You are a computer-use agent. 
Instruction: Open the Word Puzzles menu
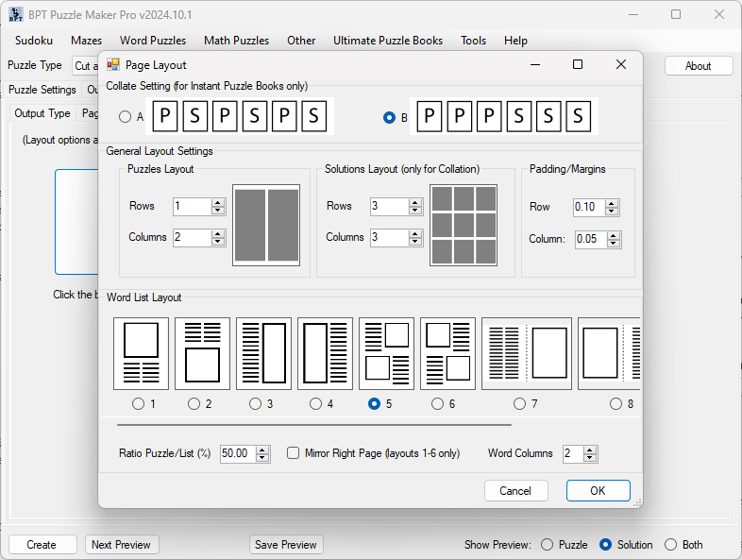[x=153, y=41]
